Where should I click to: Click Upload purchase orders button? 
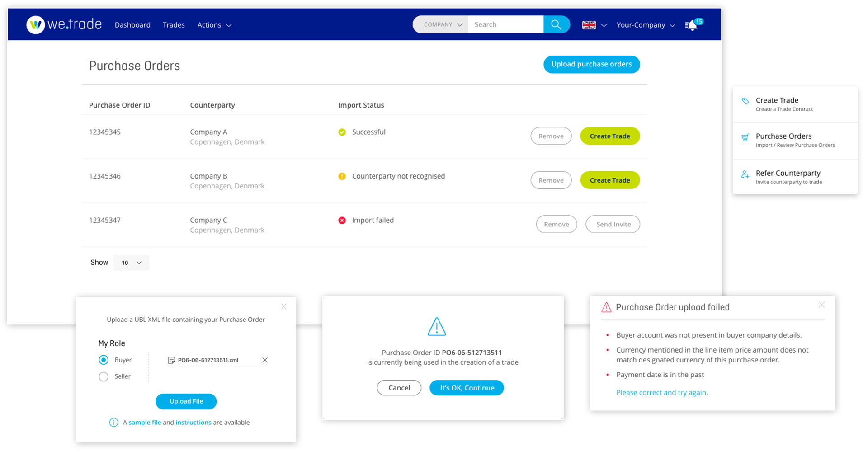coord(591,64)
